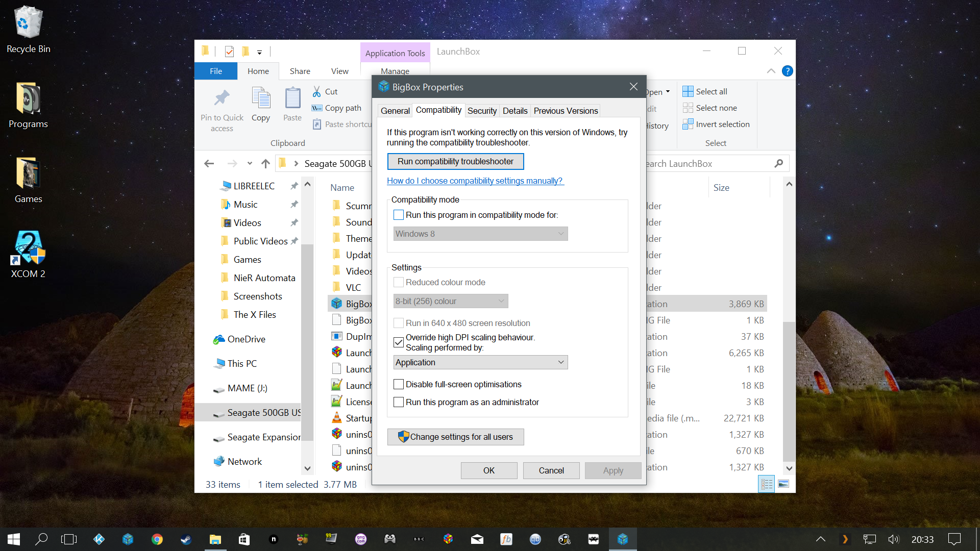The height and width of the screenshot is (551, 980).
Task: Select LIBREELEC in navigation pane
Action: click(x=254, y=186)
